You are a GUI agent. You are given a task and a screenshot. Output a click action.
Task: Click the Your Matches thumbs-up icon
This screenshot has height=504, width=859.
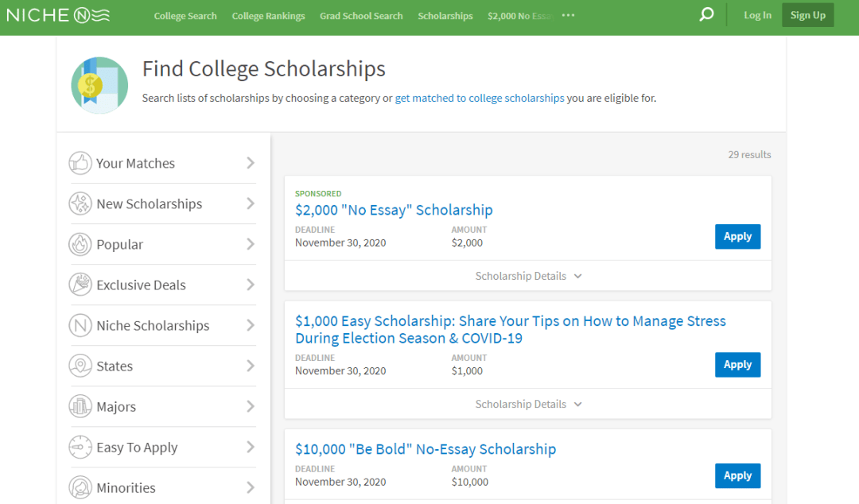[x=80, y=163]
